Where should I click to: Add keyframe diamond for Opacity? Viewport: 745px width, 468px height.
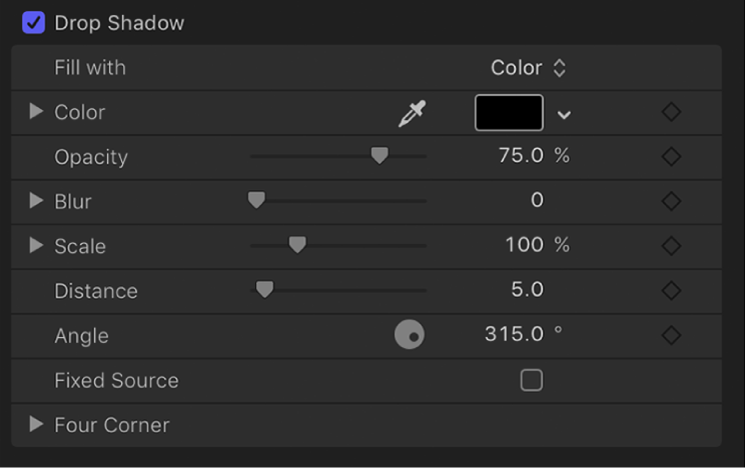tap(672, 157)
